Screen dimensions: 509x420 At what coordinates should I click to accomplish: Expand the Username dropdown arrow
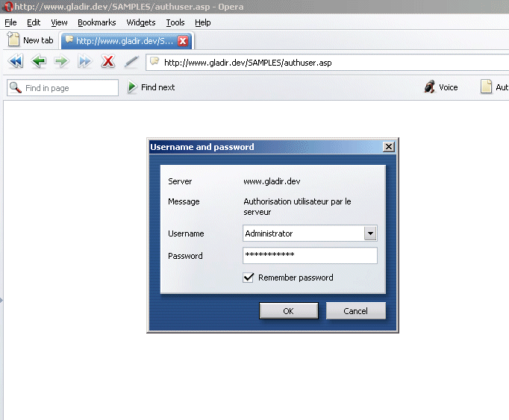(x=370, y=233)
